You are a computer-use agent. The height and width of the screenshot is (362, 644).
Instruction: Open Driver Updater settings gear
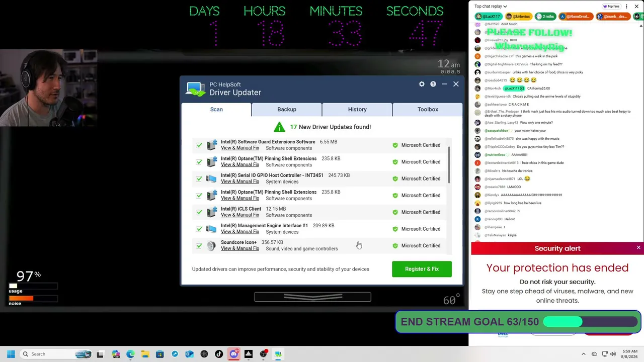point(422,84)
